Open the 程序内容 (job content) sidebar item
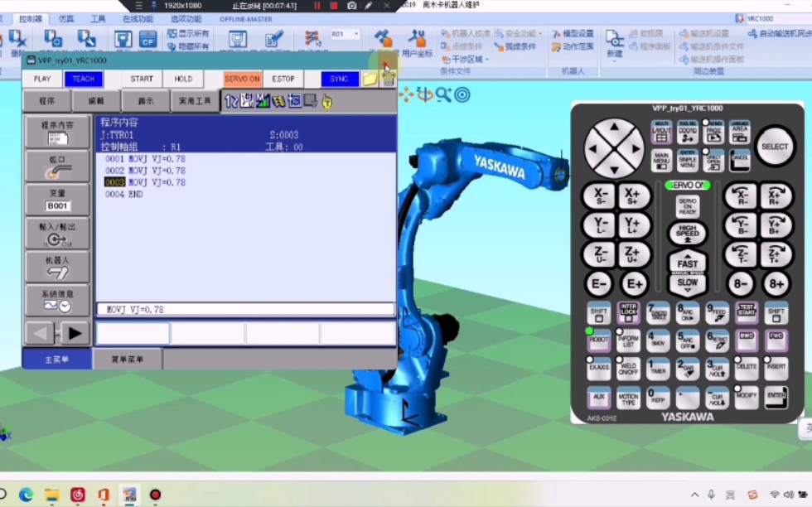 57,132
